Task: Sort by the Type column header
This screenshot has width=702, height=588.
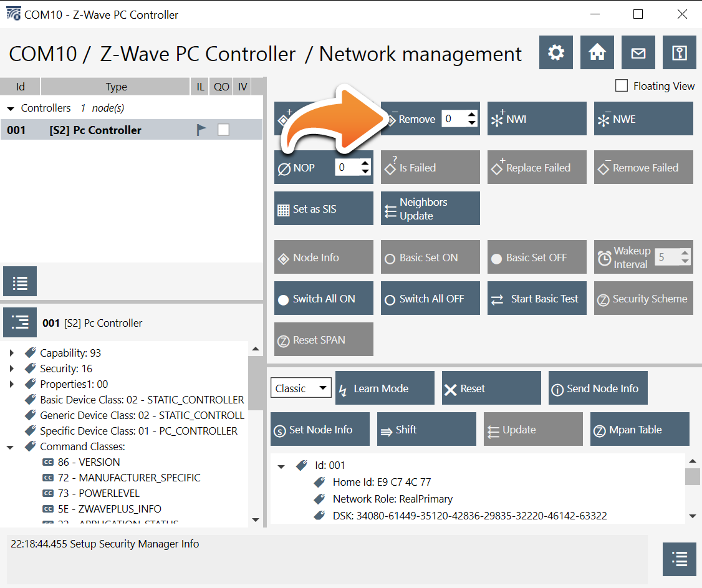Action: click(x=116, y=87)
